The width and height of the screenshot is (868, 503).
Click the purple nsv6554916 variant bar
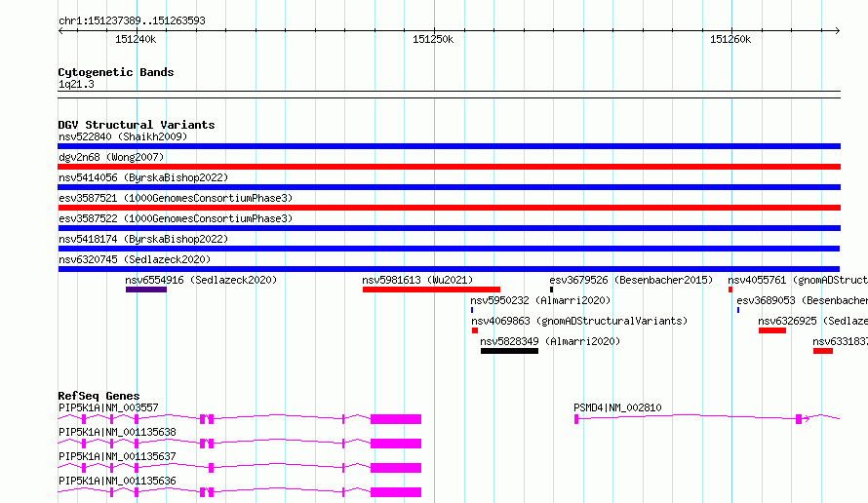(146, 290)
